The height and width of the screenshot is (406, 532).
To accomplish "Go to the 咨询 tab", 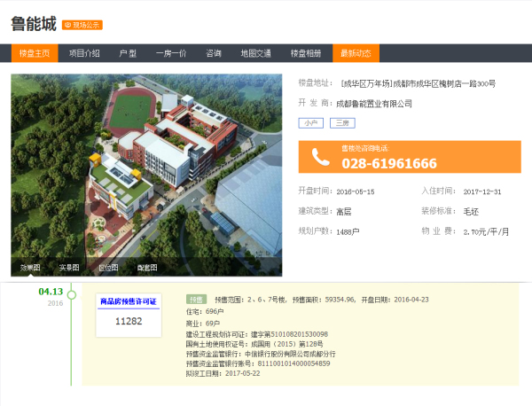I will (x=214, y=53).
